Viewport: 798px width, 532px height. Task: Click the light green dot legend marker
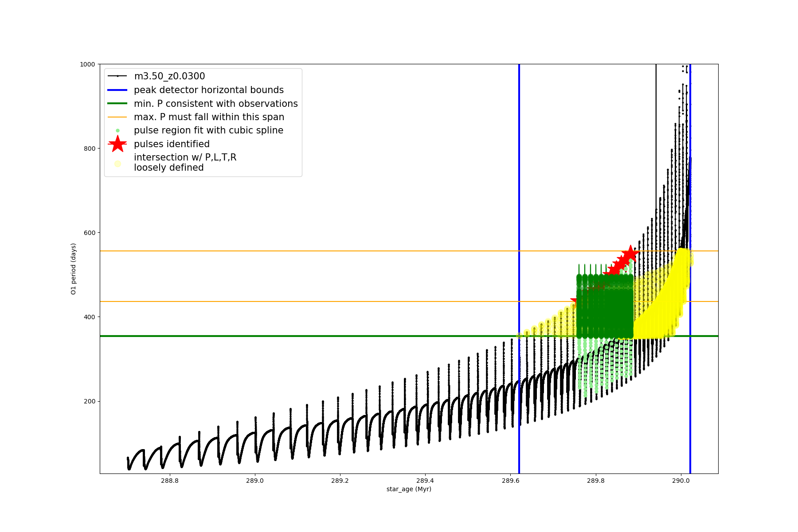117,131
